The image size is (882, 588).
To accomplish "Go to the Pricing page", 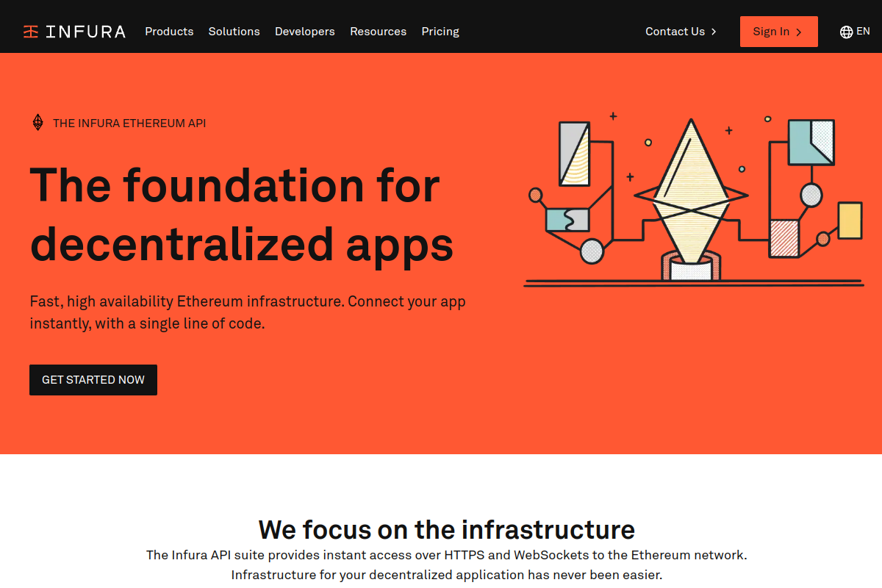I will click(440, 32).
